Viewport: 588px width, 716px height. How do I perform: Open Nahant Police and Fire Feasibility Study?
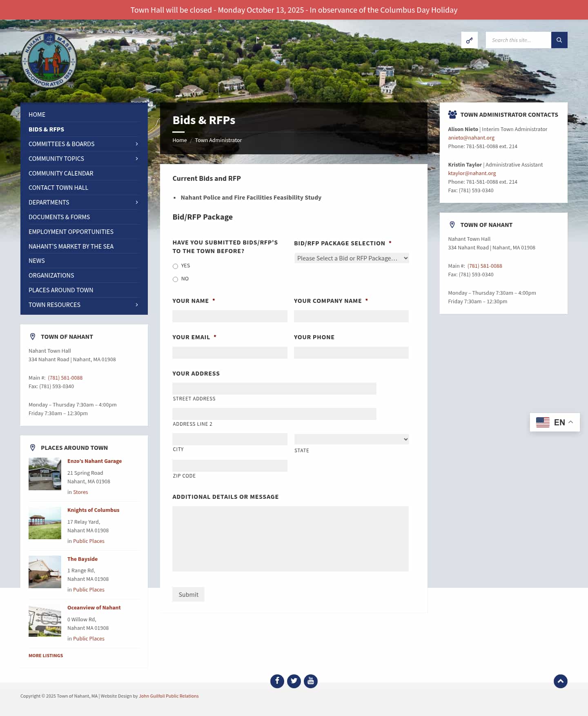click(251, 198)
